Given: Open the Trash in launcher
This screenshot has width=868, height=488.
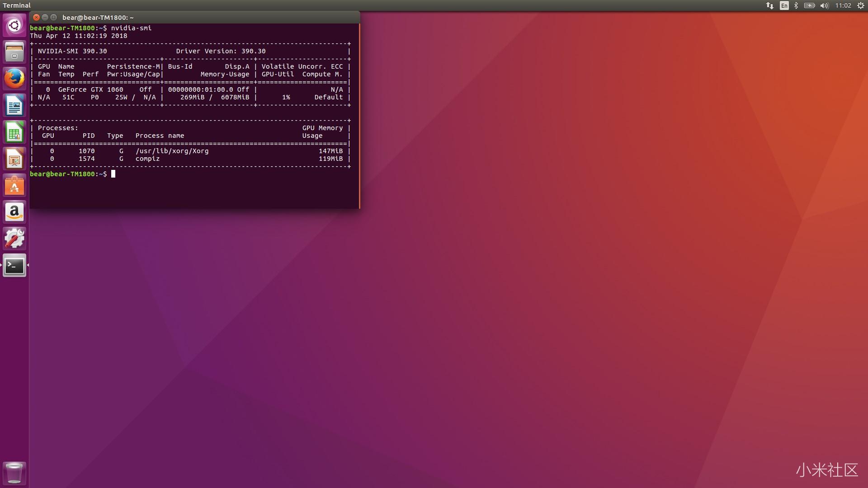Looking at the screenshot, I should click(14, 473).
